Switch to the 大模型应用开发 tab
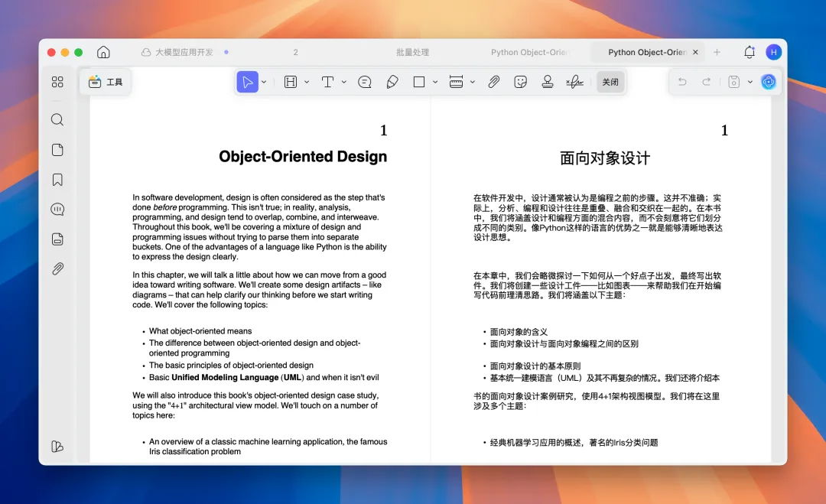826x504 pixels. pos(184,52)
